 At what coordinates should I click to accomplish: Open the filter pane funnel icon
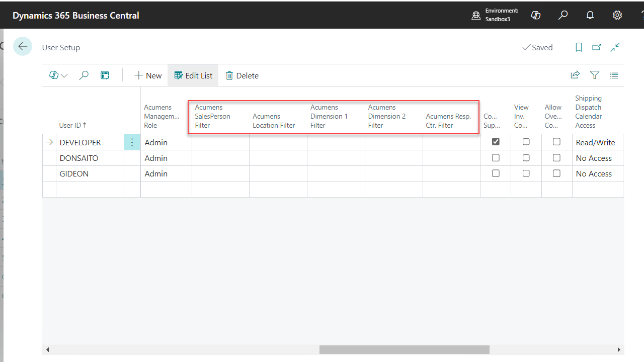coord(595,75)
